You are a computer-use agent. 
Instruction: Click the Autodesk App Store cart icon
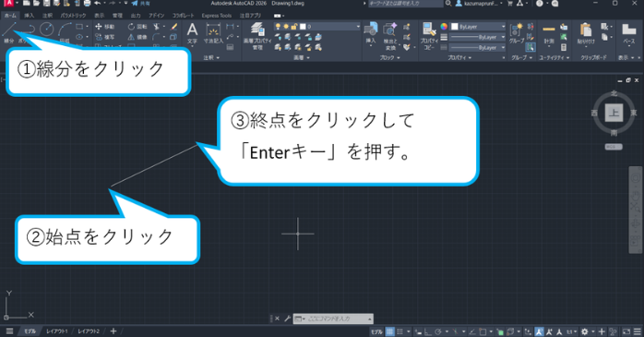point(510,4)
